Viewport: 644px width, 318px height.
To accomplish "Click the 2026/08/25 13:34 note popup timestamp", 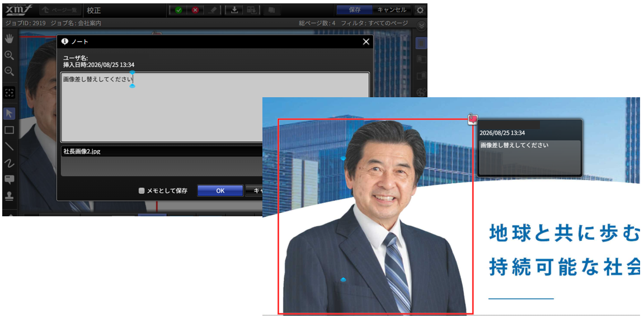I will (x=502, y=133).
